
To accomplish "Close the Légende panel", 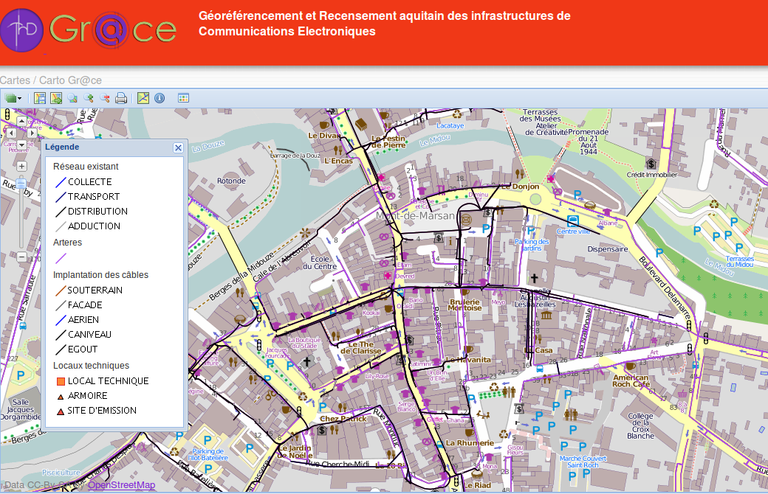I will pyautogui.click(x=178, y=147).
